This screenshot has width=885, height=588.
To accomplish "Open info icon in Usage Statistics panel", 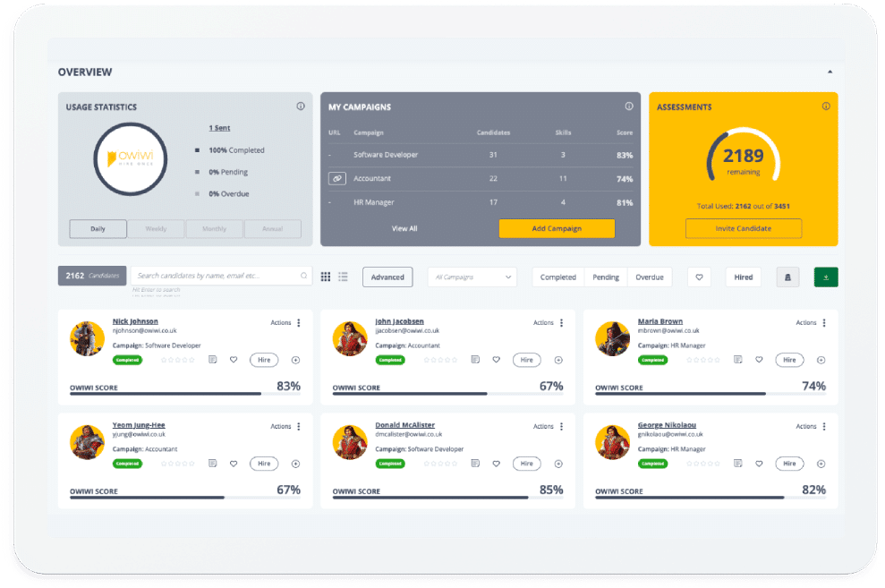I will [x=301, y=107].
